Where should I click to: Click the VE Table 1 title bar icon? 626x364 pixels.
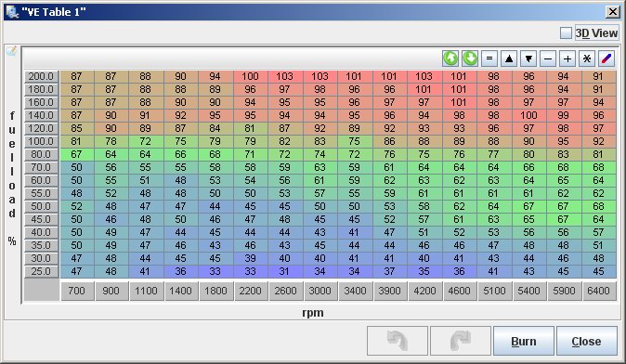coord(12,11)
